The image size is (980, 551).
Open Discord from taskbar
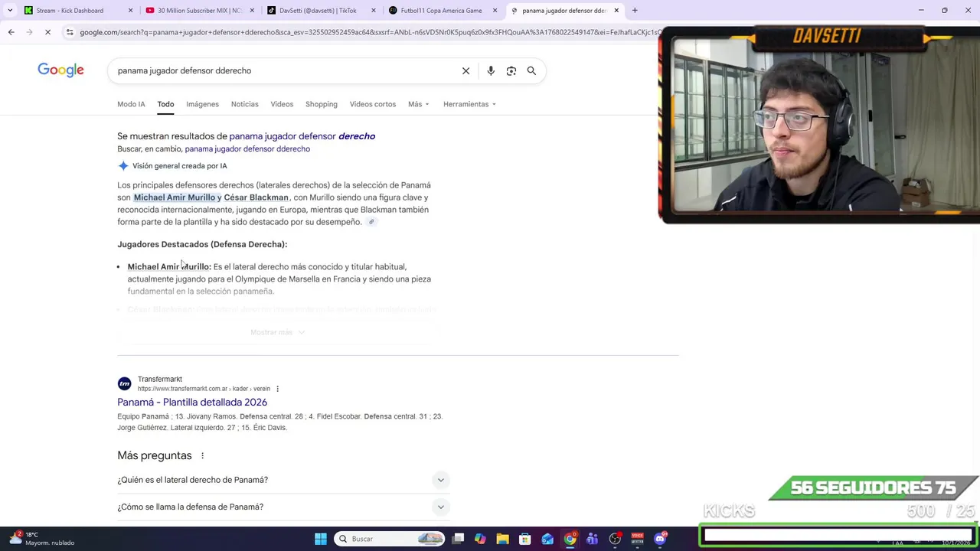point(660,539)
